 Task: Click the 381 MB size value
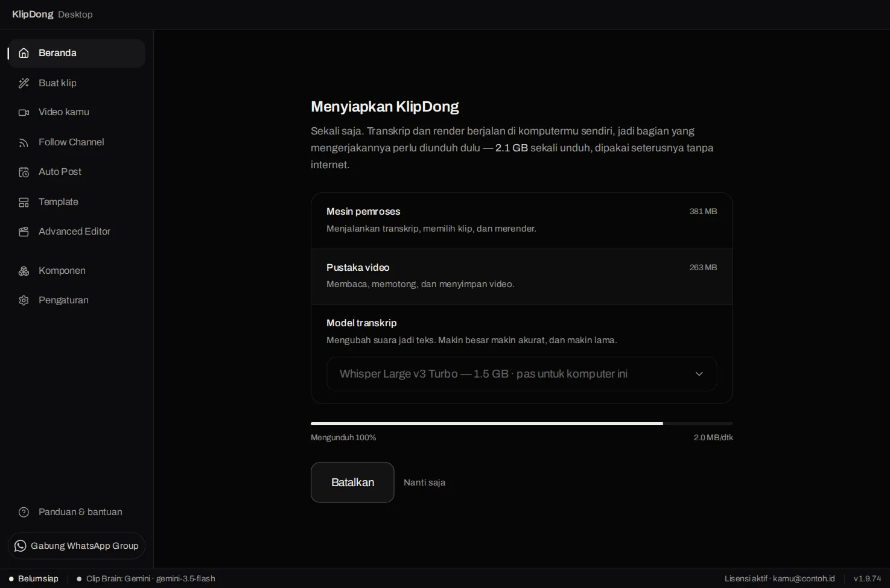click(703, 212)
